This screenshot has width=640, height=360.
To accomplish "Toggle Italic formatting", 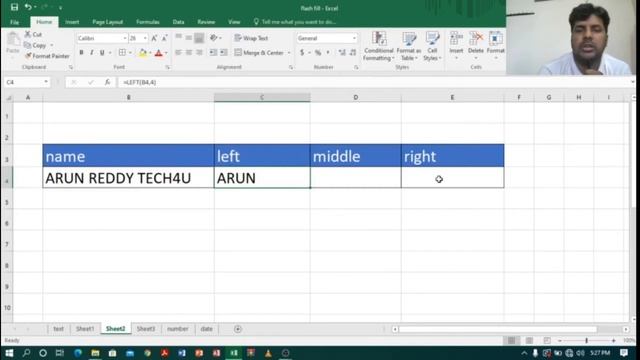I will 91,53.
